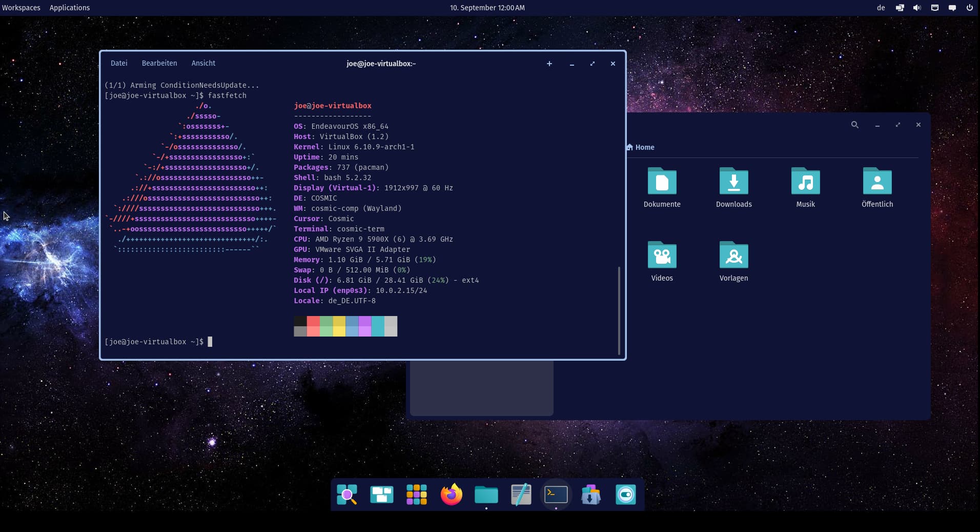Viewport: 980px width, 532px height.
Task: Launch the magnifier launcher icon in the dock
Action: (x=347, y=495)
